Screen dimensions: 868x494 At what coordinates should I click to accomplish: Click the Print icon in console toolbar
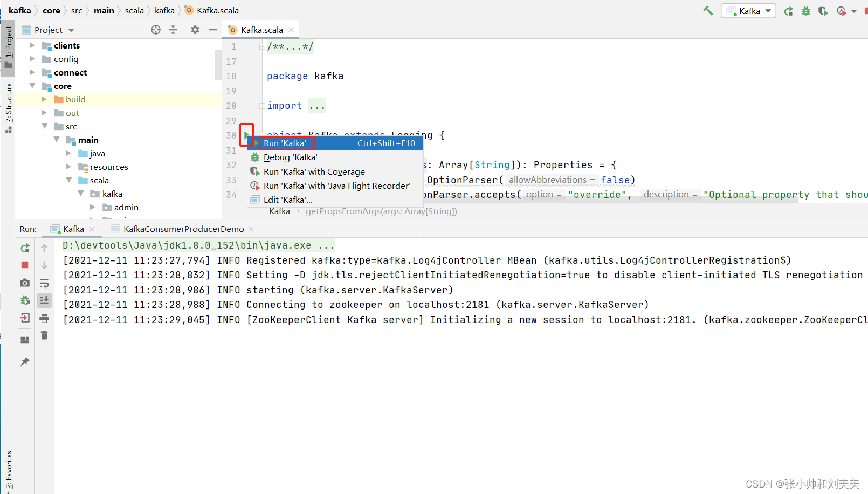pyautogui.click(x=44, y=318)
